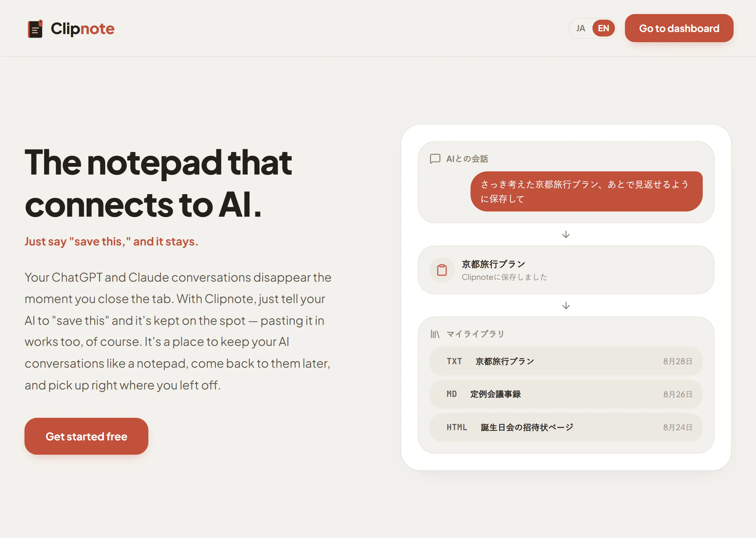Click the chat bubble icon beside AIとの会話

pos(435,159)
